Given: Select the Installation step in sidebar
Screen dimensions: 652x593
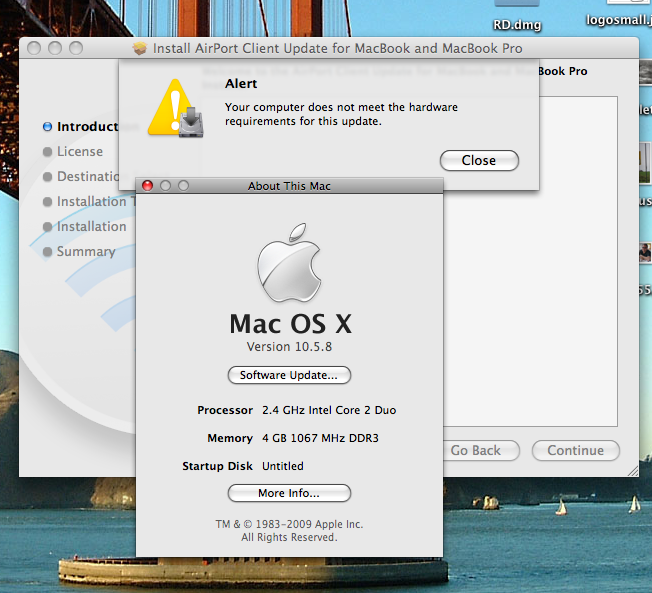Looking at the screenshot, I should (85, 226).
